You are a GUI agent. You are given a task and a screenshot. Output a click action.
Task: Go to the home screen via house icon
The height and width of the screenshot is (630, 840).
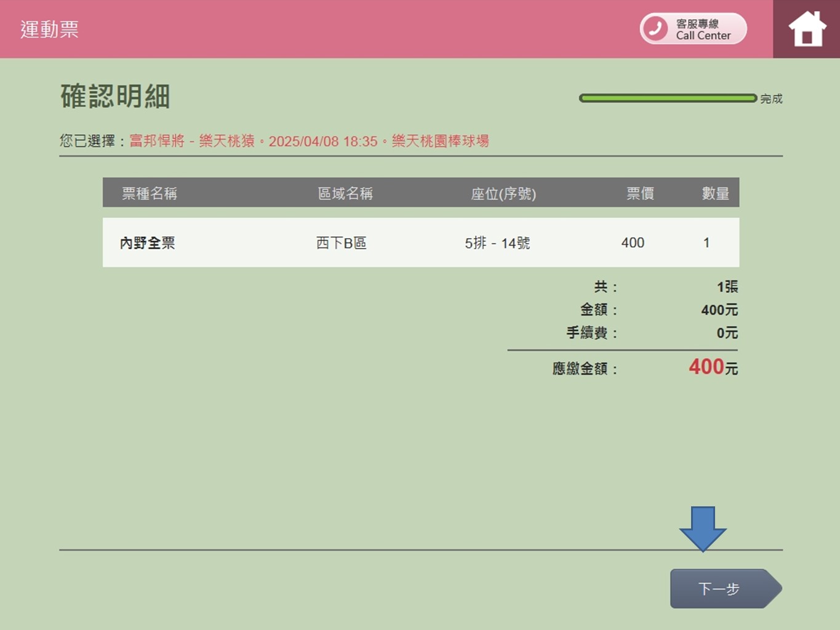click(x=807, y=29)
